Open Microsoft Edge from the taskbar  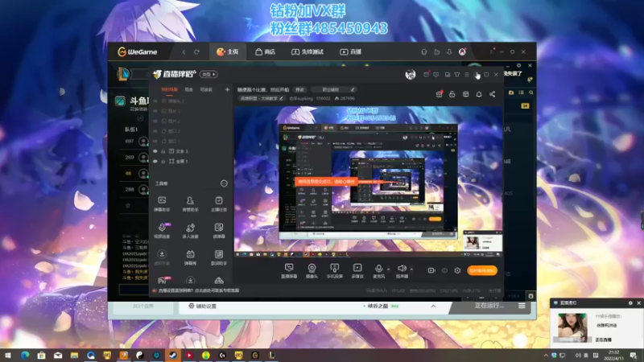25,356
